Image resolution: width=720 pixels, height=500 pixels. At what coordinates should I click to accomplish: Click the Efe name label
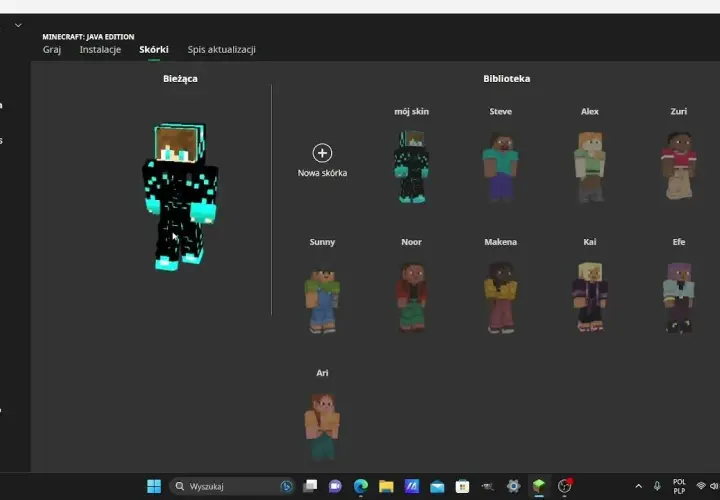[679, 242]
